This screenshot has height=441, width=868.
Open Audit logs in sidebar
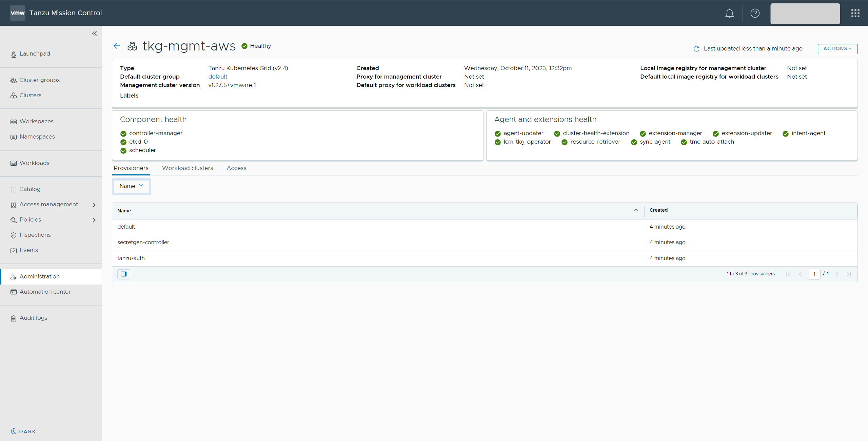[x=33, y=318]
